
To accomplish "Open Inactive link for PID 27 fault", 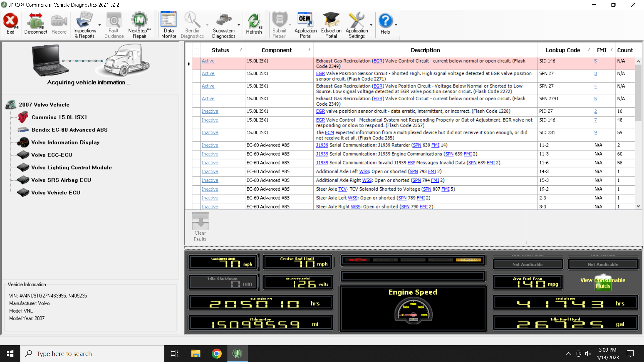I will tap(210, 111).
